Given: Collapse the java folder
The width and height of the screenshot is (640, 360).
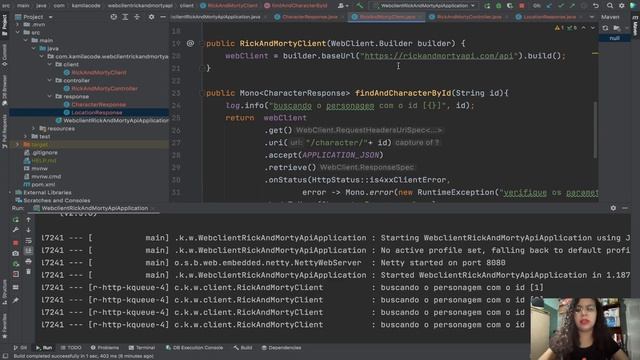Looking at the screenshot, I should coord(34,48).
